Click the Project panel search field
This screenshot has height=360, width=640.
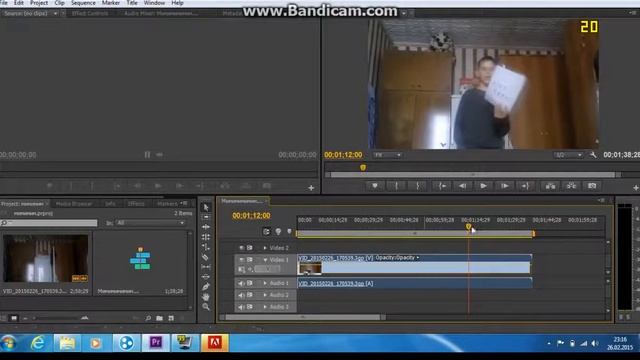pos(49,223)
